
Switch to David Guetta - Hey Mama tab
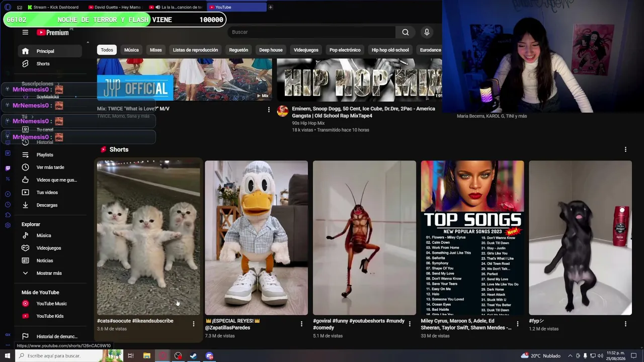click(x=116, y=7)
